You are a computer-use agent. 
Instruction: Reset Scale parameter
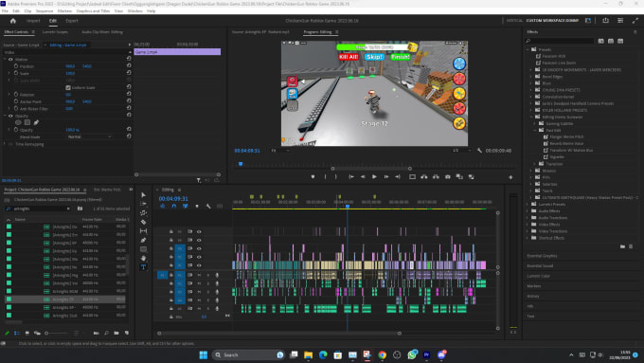click(129, 73)
